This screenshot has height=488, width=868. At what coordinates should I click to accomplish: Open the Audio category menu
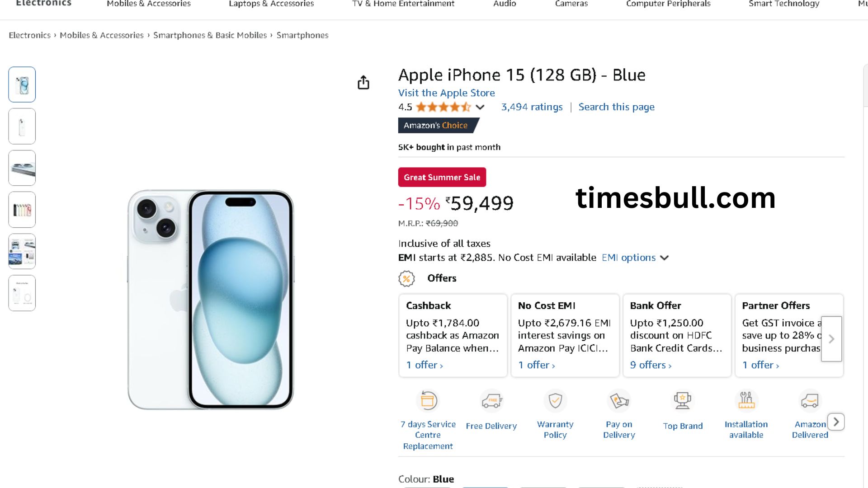pos(505,4)
